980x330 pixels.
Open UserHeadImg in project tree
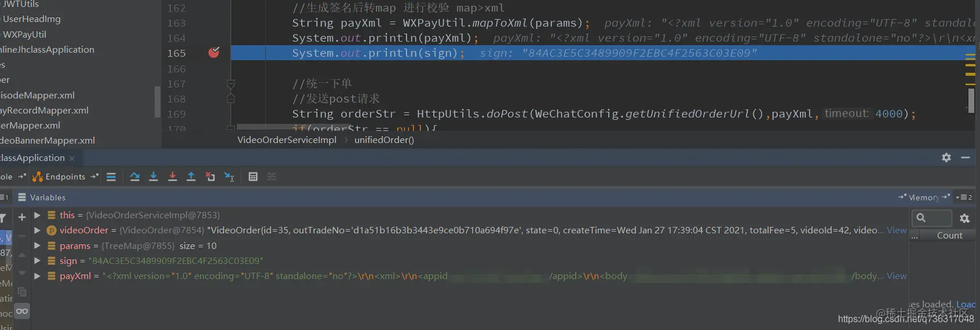pos(32,19)
